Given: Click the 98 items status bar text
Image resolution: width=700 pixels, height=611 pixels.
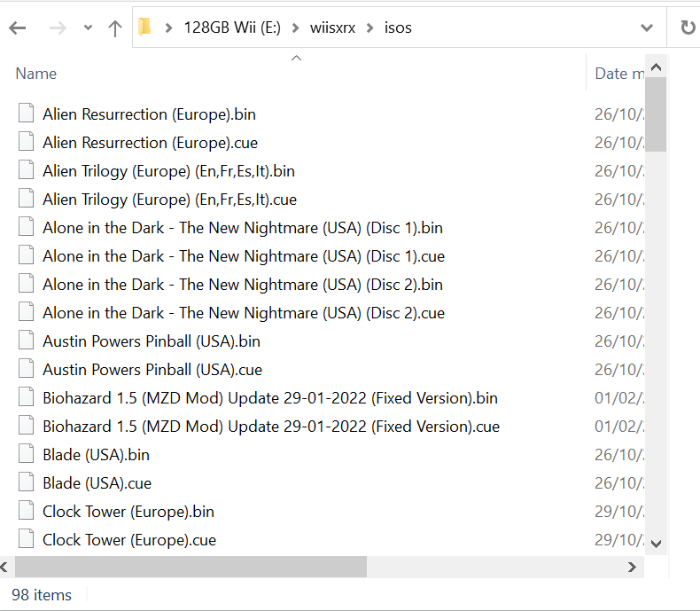Looking at the screenshot, I should (x=42, y=595).
